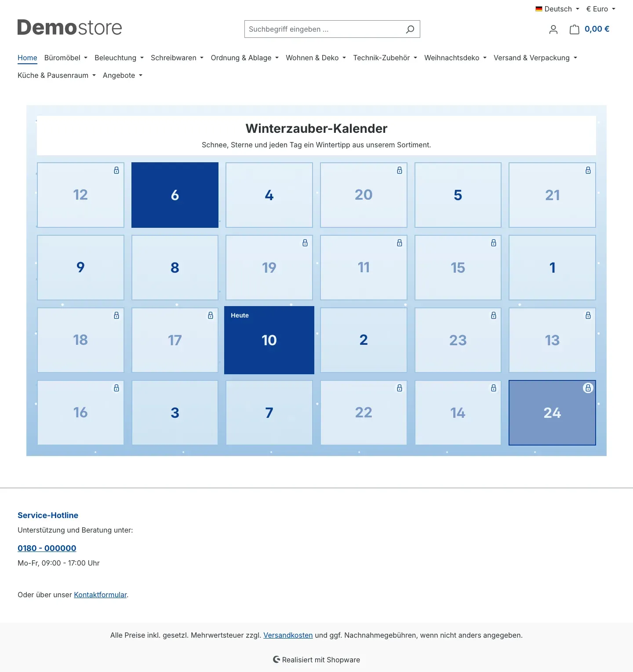Click the lock icon on door 12
This screenshot has height=672, width=633.
(x=116, y=170)
